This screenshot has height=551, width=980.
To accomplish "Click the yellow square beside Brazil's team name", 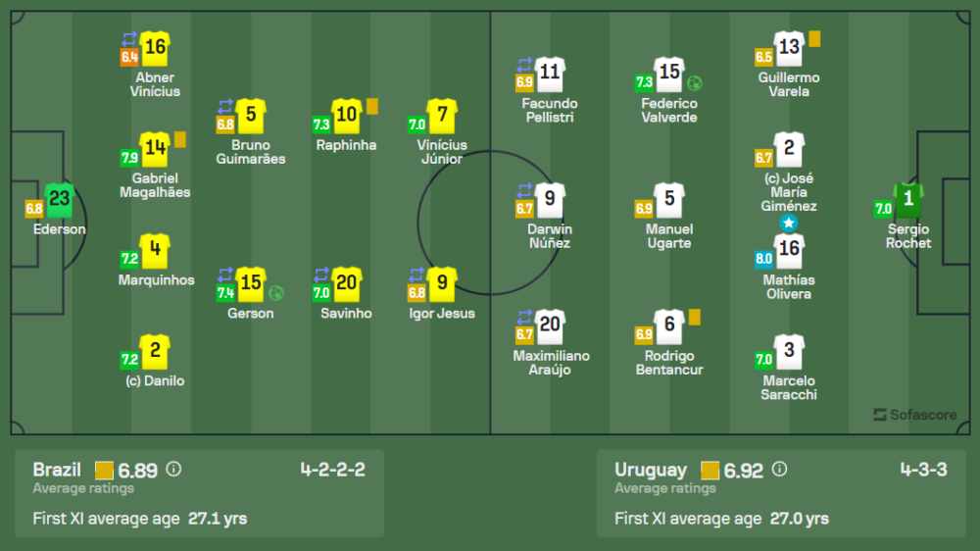I will [x=106, y=470].
